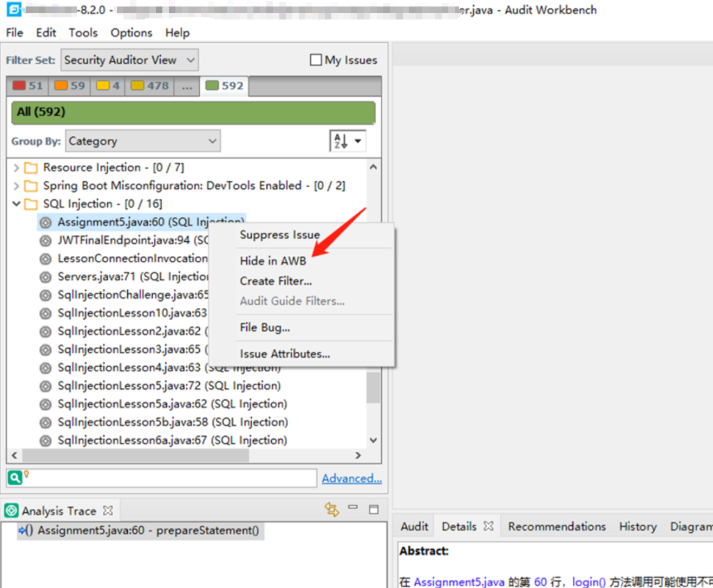Select Resource Injection - [0 / 7] group
The width and height of the screenshot is (713, 588).
[114, 168]
